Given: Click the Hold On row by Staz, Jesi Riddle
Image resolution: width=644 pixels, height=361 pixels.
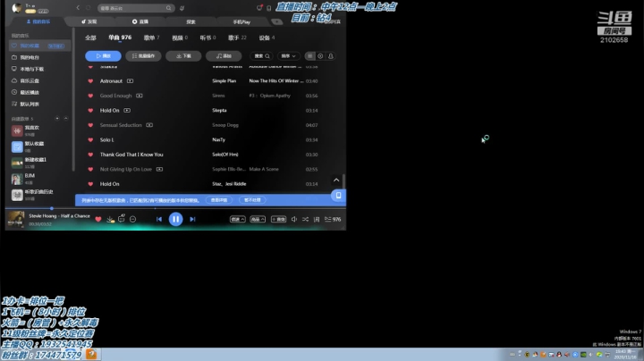Looking at the screenshot, I should point(203,184).
